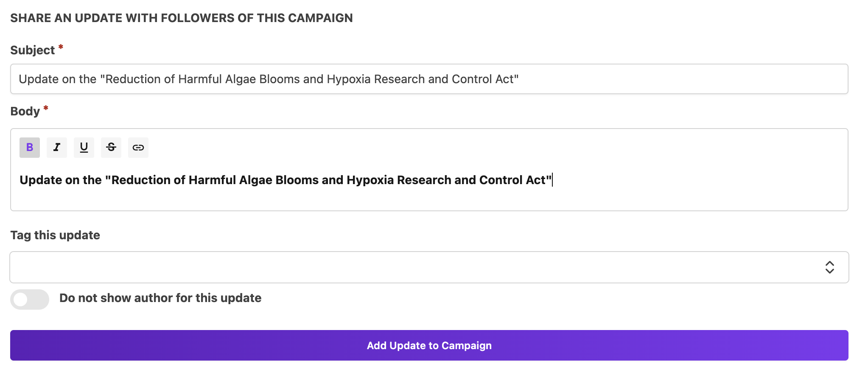Click the "Share an update" heading
This screenshot has width=868, height=375.
181,18
